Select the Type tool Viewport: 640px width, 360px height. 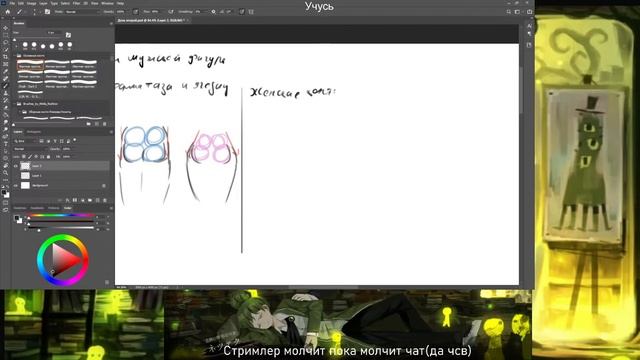pyautogui.click(x=6, y=144)
